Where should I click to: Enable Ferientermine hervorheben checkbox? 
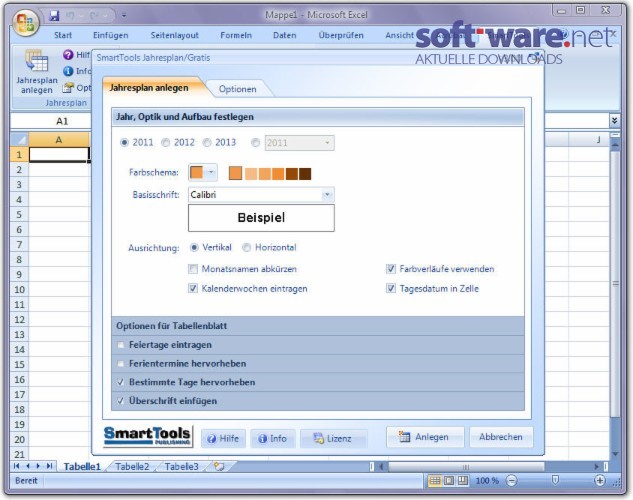tap(121, 364)
